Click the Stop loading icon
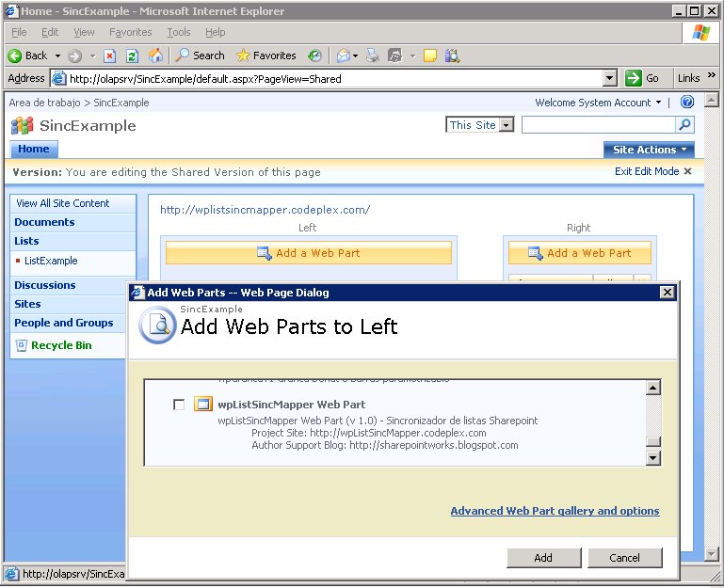Screen dimensions: 724x588 [x=109, y=56]
